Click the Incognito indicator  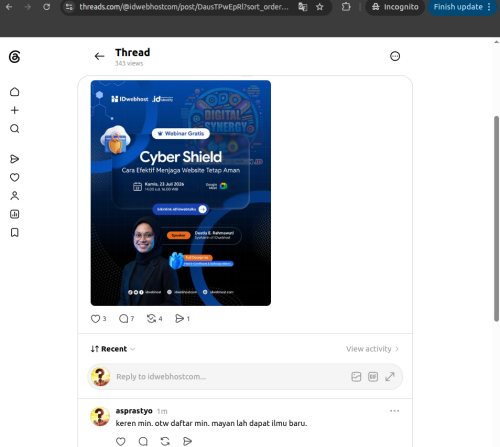tap(395, 7)
